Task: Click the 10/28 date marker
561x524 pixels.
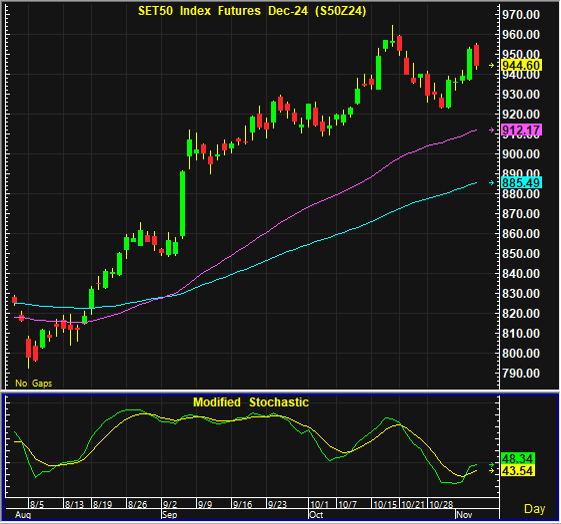Action: pos(441,504)
